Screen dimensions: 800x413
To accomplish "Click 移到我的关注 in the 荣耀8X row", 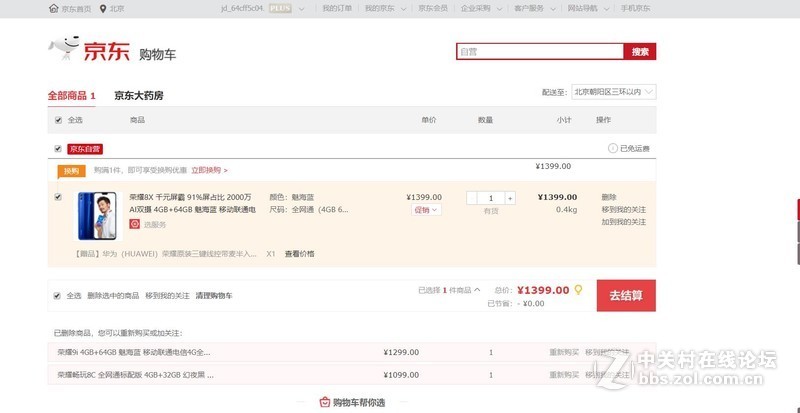I will (x=623, y=210).
